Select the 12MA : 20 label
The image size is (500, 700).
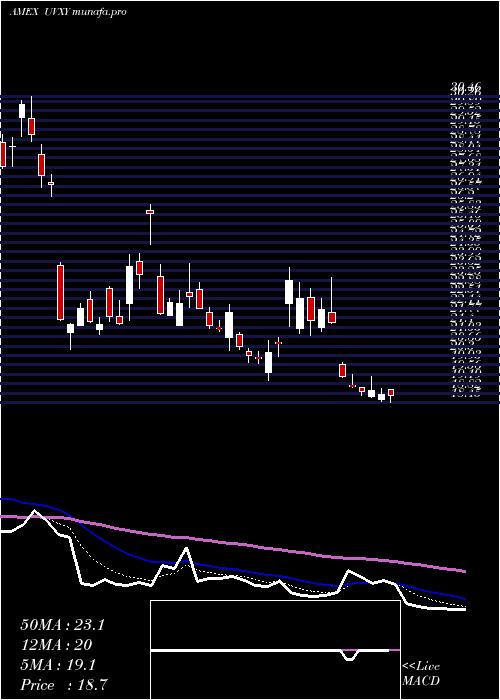coord(56,645)
